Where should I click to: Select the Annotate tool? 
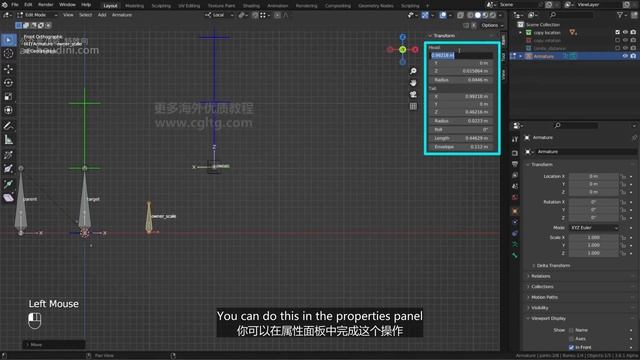pos(9,126)
